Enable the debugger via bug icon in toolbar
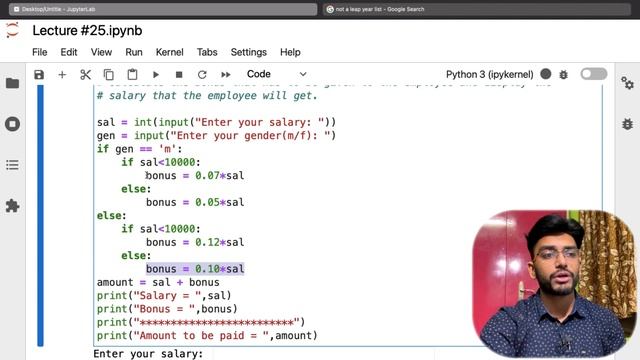Screen dimensions: 640x360 [564, 75]
